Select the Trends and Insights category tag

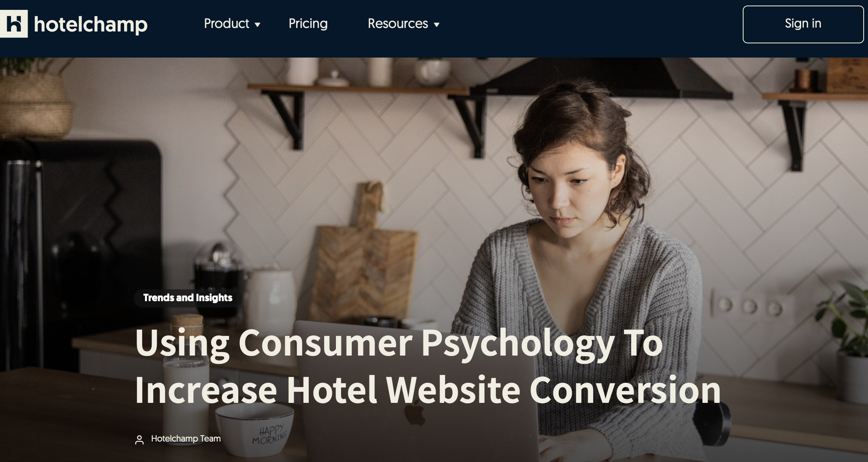187,298
